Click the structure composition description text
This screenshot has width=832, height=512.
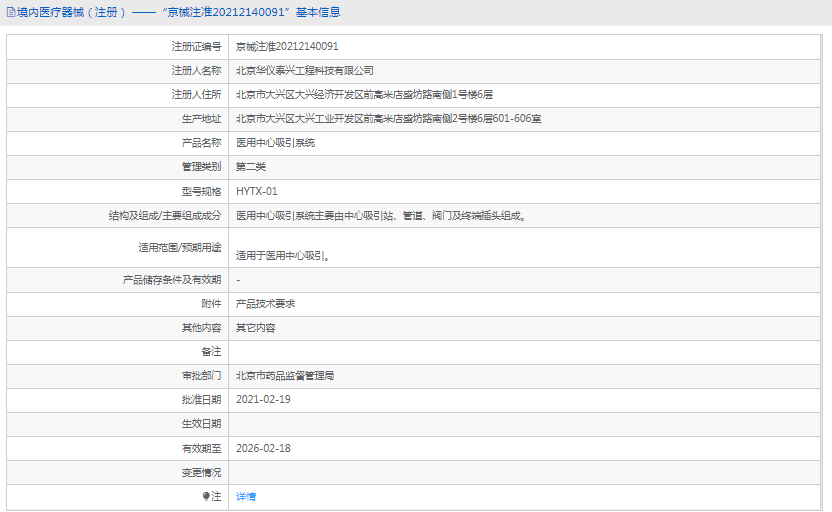pos(380,215)
